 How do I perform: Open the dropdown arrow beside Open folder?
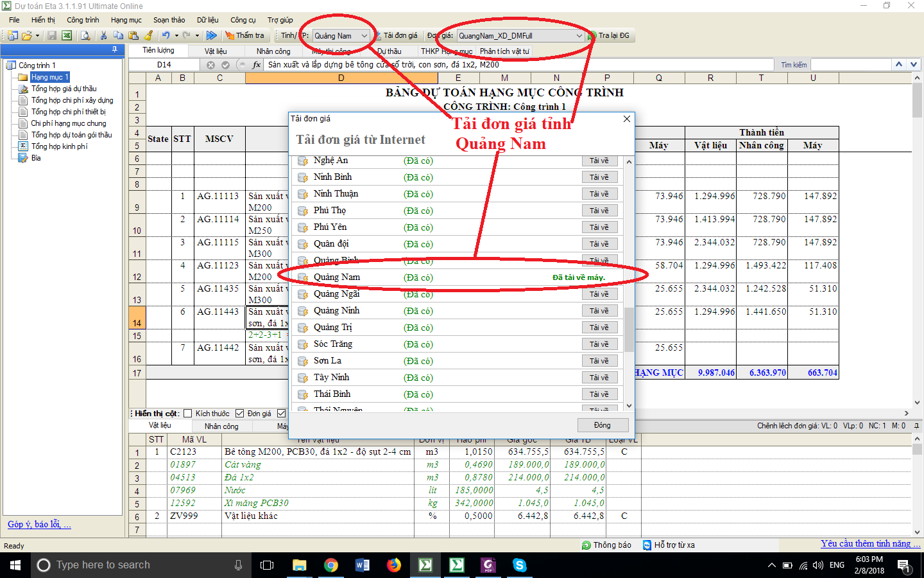pos(37,36)
